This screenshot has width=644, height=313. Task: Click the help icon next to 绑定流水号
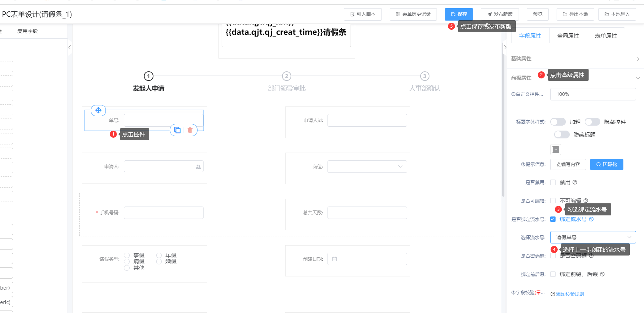click(x=591, y=219)
